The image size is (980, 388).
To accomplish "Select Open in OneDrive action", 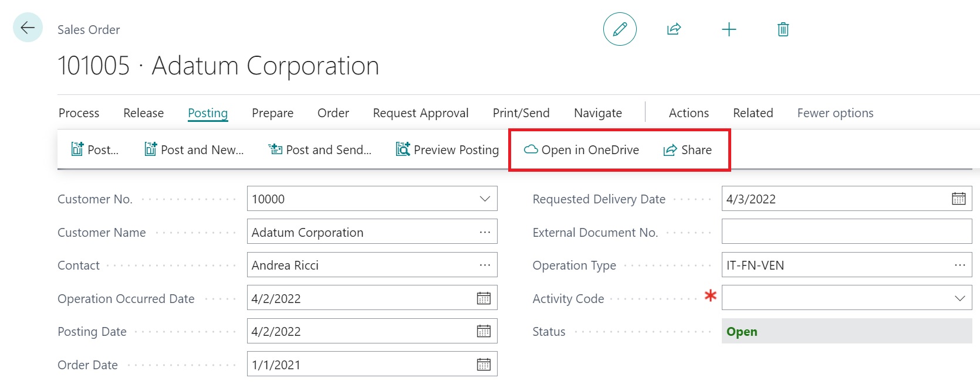I will click(581, 150).
